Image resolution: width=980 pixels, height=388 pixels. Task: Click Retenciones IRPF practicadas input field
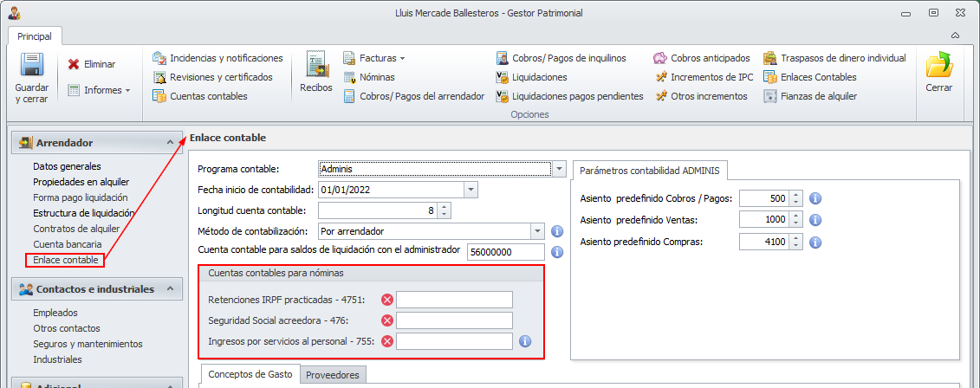tap(454, 300)
